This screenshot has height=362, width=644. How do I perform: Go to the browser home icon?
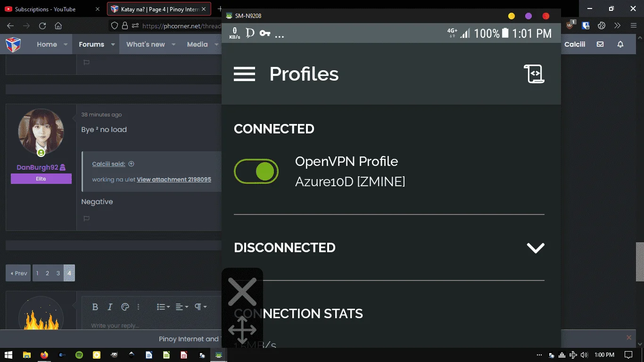[x=58, y=26]
